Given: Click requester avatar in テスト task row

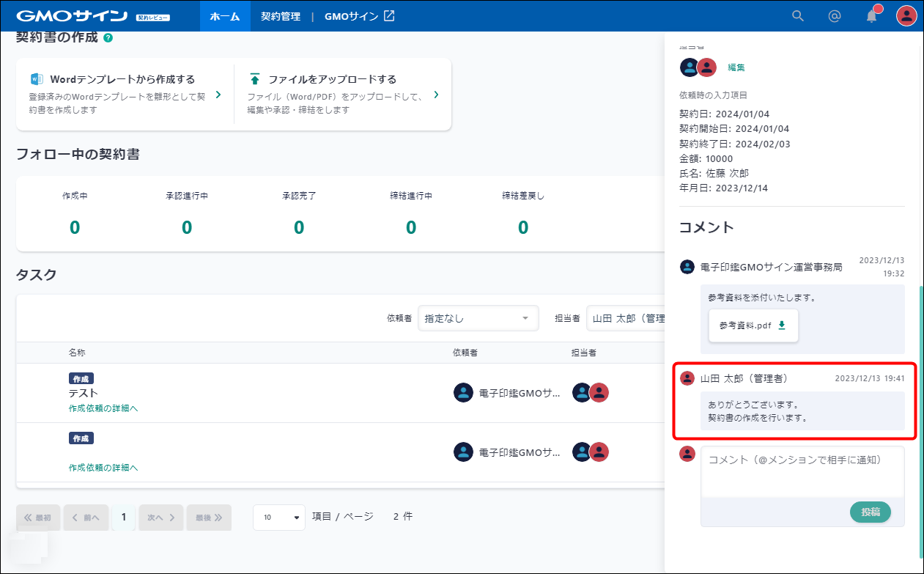Looking at the screenshot, I should coord(463,393).
